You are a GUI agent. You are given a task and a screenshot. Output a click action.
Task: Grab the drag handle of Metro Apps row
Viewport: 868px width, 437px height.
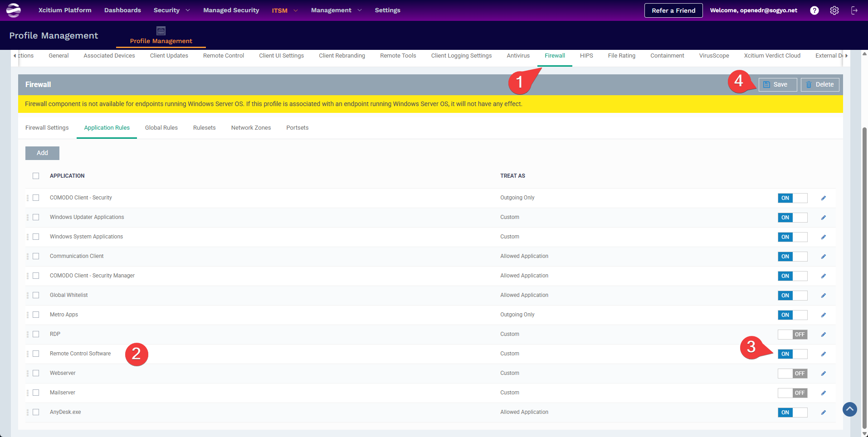(x=28, y=315)
